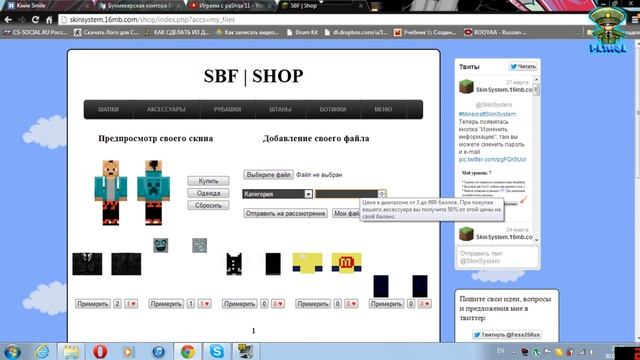Click the grass block avatar of the 27 March tweet

click(466, 87)
